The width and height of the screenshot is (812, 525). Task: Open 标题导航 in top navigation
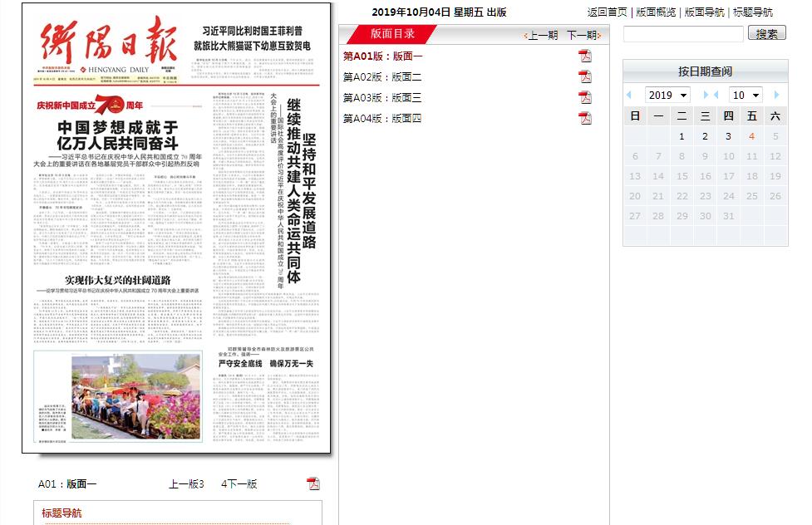tap(753, 12)
